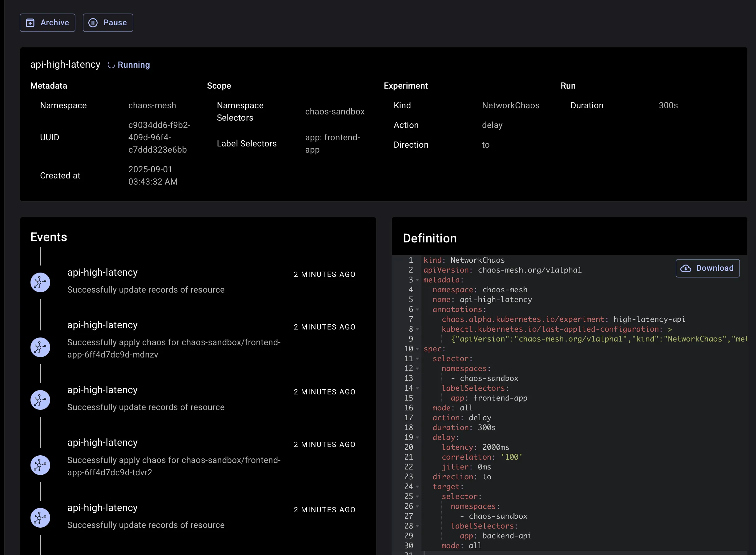Click line 18 'duration: 300s' in editor
Viewport: 756px width, 555px height.
464,428
